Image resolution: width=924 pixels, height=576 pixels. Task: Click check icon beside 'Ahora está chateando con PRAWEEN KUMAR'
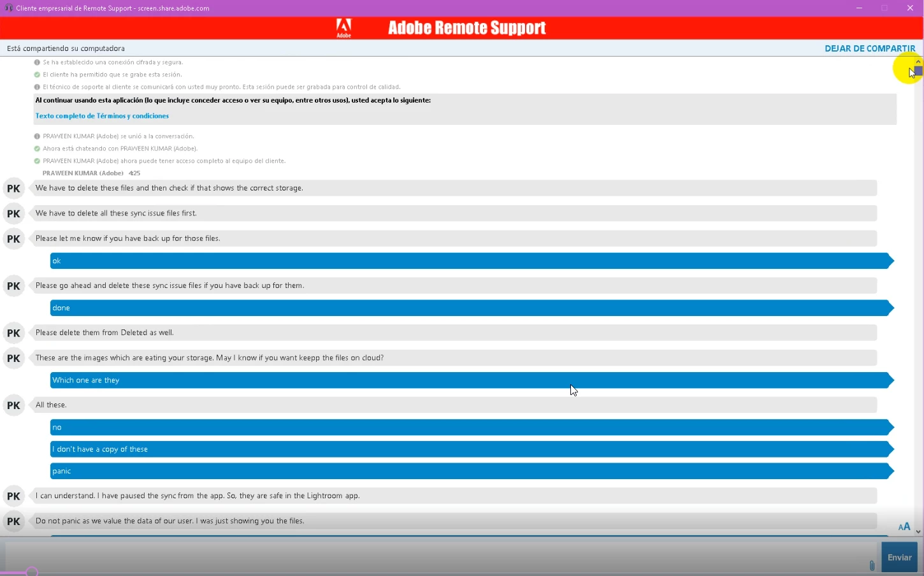37,148
